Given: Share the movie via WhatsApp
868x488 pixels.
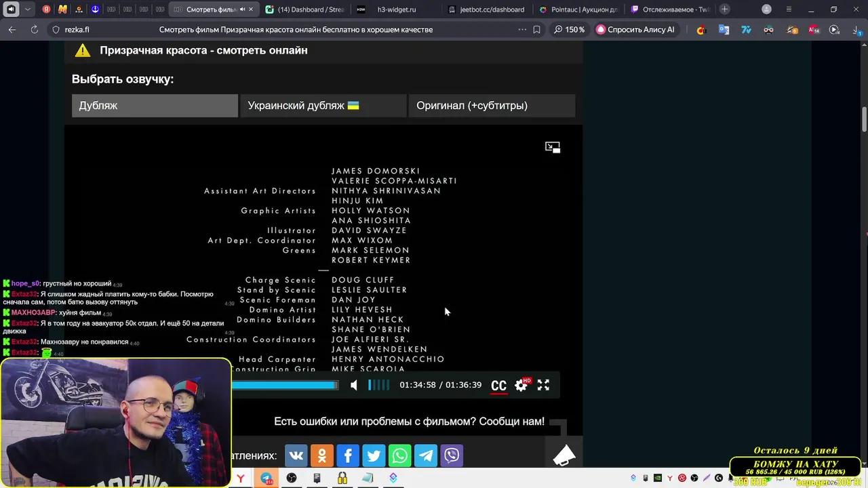Looking at the screenshot, I should click(399, 455).
